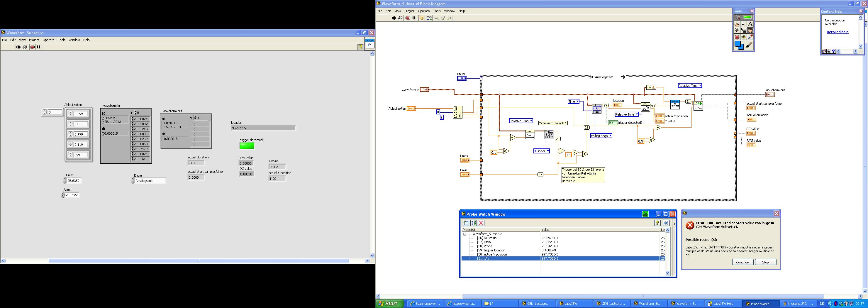Image resolution: width=868 pixels, height=308 pixels.
Task: Toggle the trigger detected green indicator
Action: pos(247,145)
